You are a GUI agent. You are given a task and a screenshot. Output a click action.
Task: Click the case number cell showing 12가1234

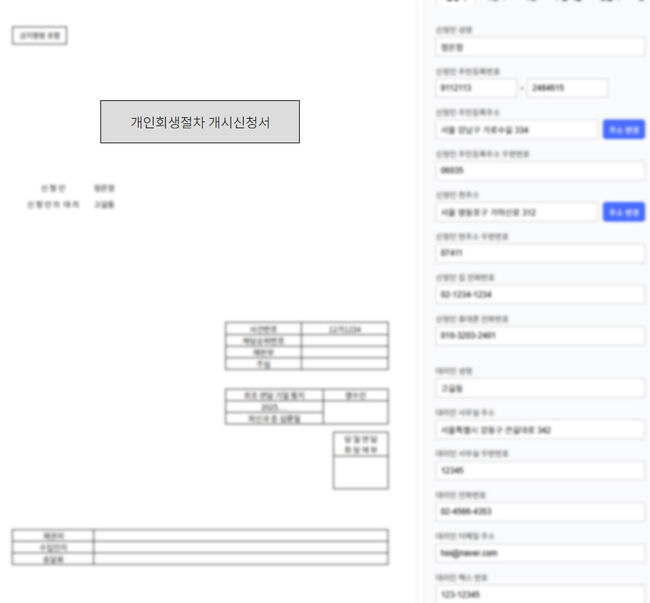point(344,328)
